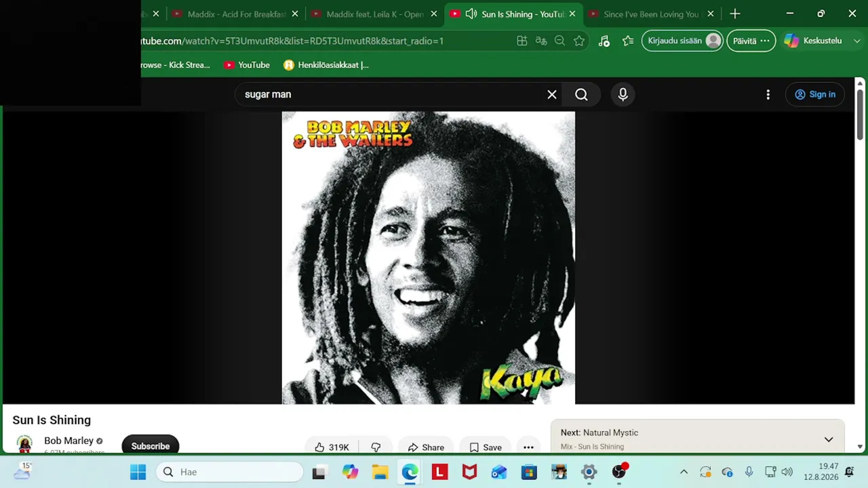Switch to Maddix - Acid For Breakfast tab

[x=237, y=14]
